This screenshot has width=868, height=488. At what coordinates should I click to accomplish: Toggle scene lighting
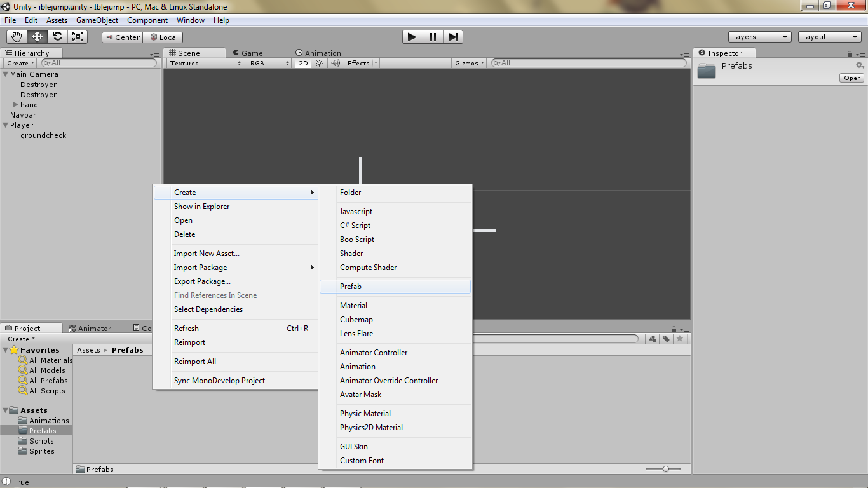pos(318,63)
